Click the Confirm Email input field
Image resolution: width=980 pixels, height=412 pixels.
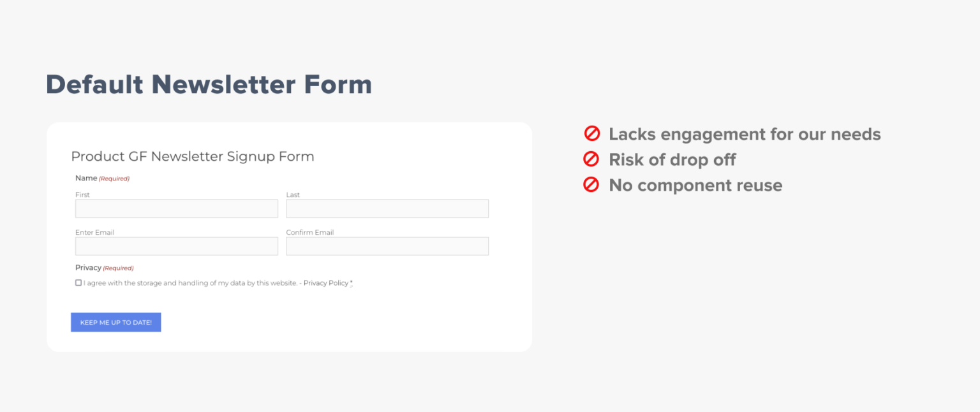pyautogui.click(x=387, y=246)
